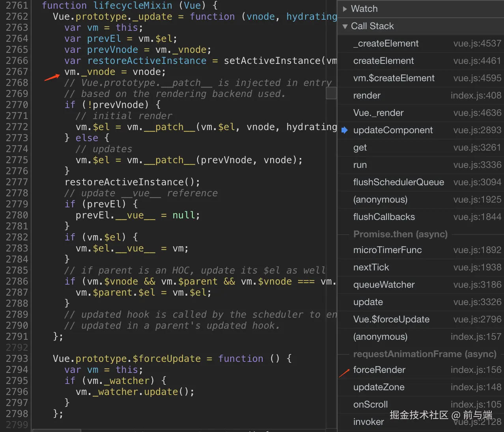Select the update frame at vue.js:3326
This screenshot has height=432, width=504.
pyautogui.click(x=421, y=302)
